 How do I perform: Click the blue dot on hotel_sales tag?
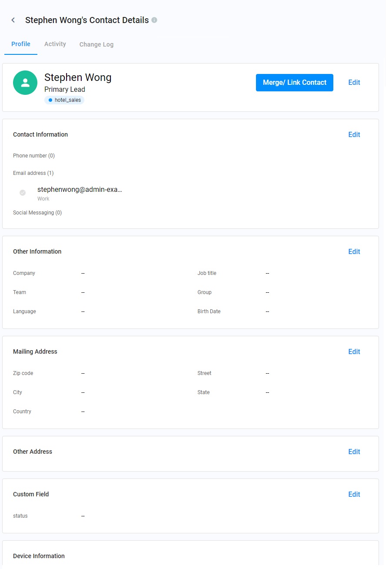click(x=50, y=100)
